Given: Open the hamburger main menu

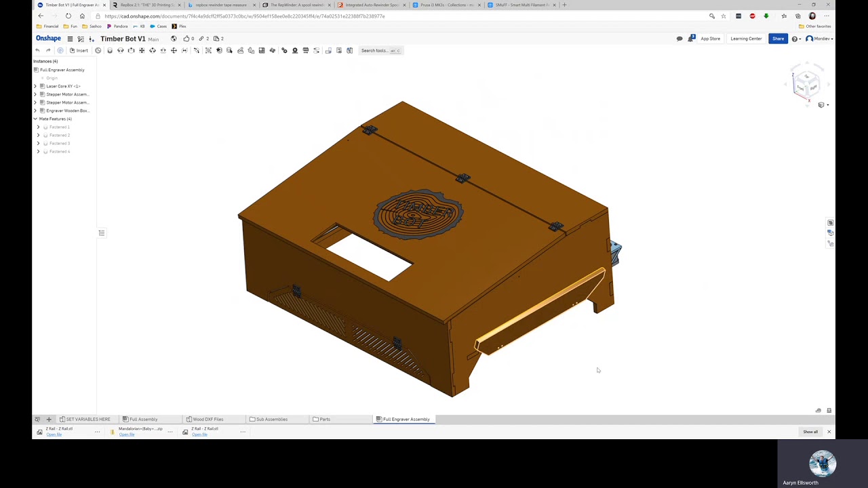Looking at the screenshot, I should pyautogui.click(x=70, y=39).
